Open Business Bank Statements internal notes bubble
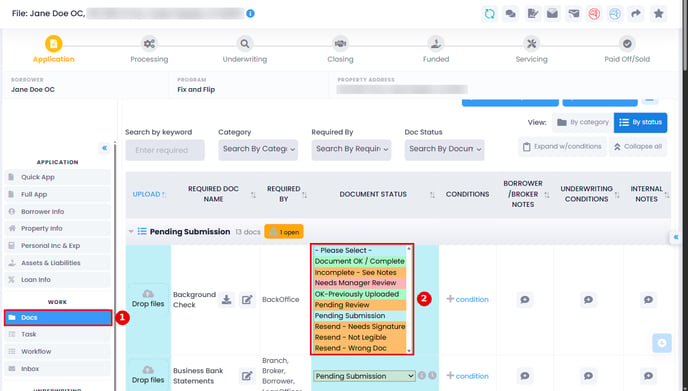The height and width of the screenshot is (391, 688). (649, 376)
